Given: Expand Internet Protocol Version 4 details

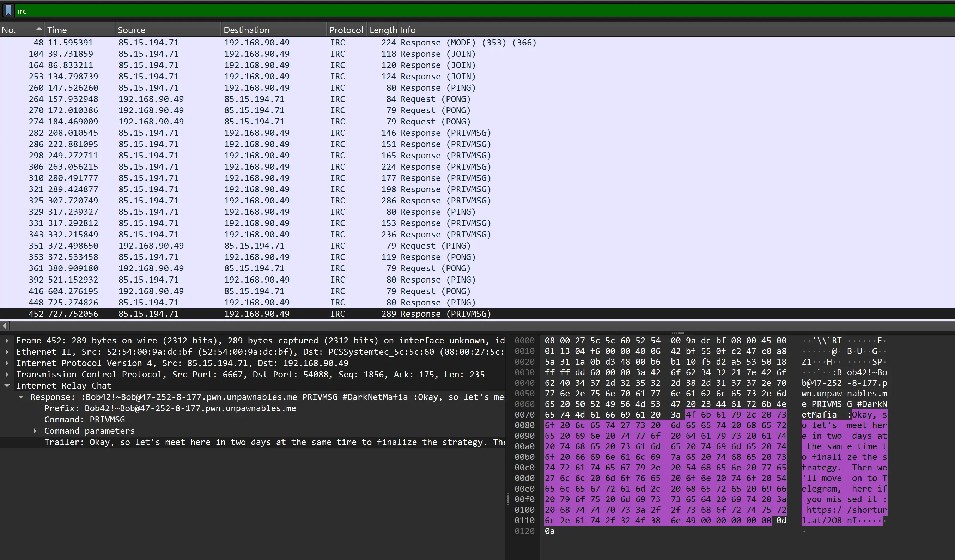Looking at the screenshot, I should [x=7, y=363].
